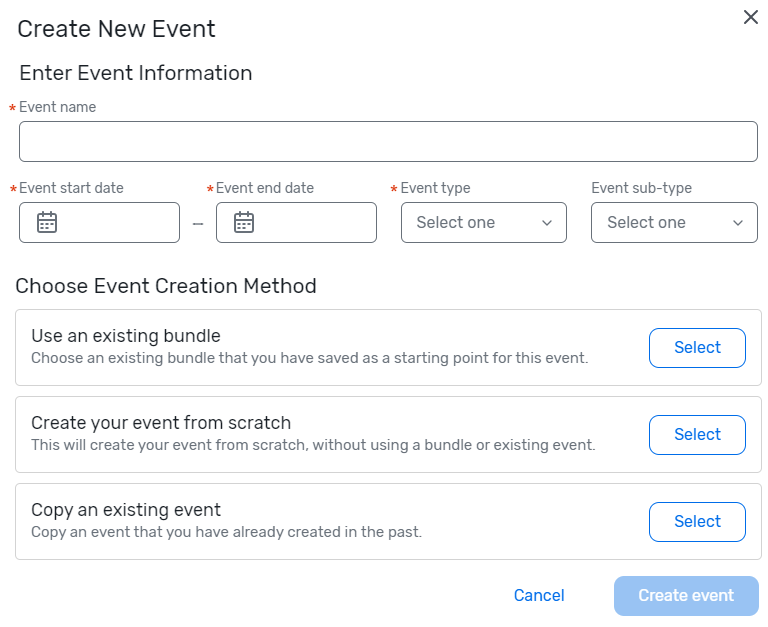The image size is (768, 627).
Task: Click the "Event sub-type" label text
Action: tap(641, 188)
